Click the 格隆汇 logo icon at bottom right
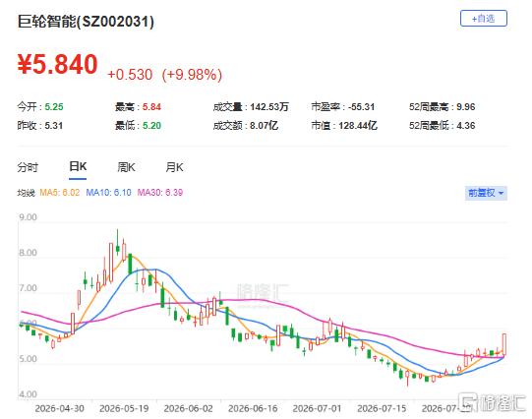The image size is (532, 419). (467, 401)
